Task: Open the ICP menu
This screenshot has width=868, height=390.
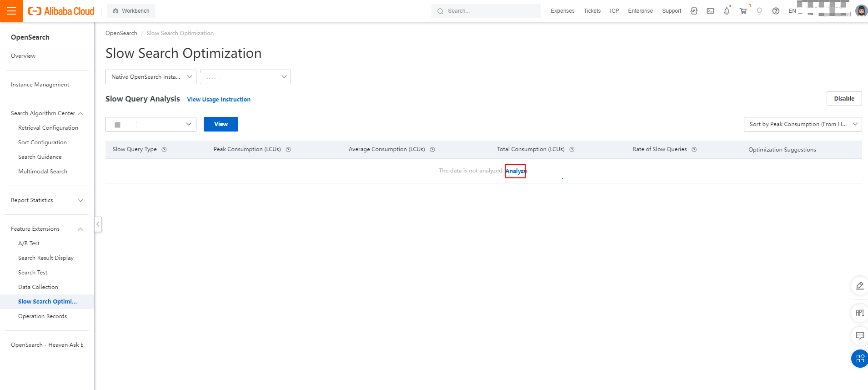Action: coord(614,11)
